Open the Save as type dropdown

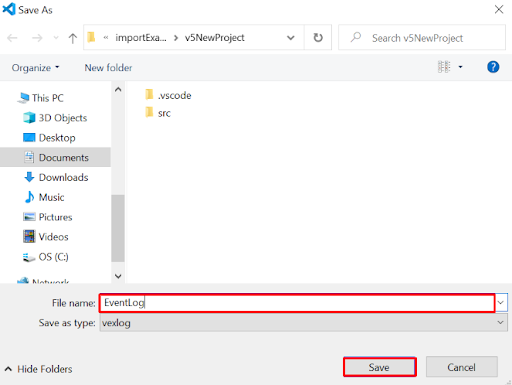coord(303,323)
